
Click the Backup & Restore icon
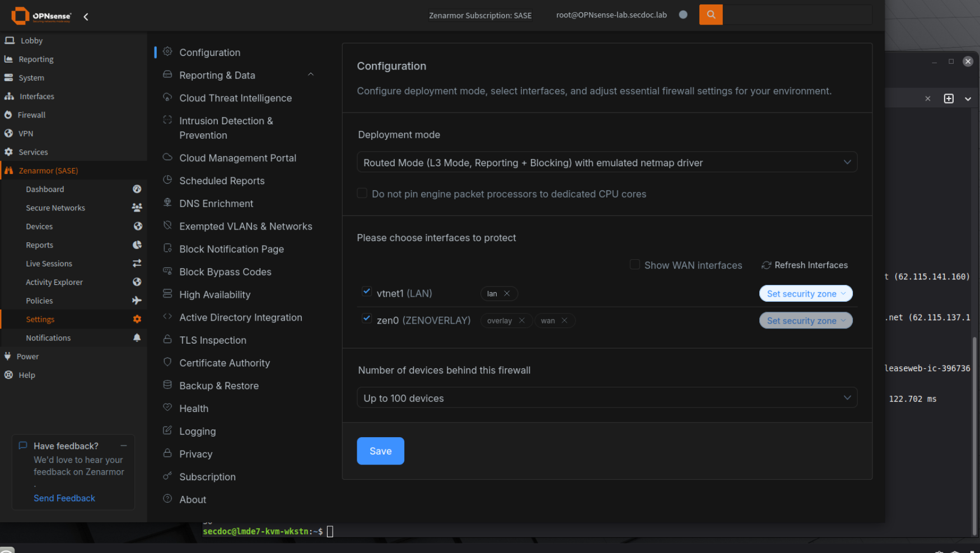pyautogui.click(x=167, y=385)
